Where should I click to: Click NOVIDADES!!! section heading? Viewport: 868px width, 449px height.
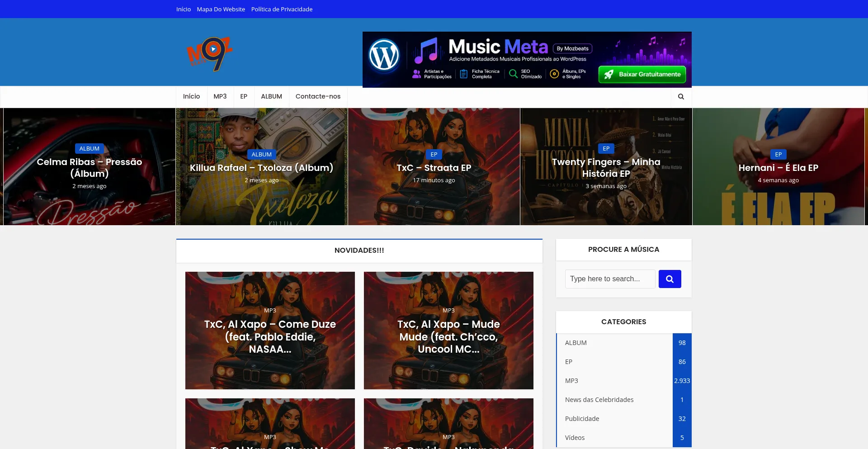point(359,250)
